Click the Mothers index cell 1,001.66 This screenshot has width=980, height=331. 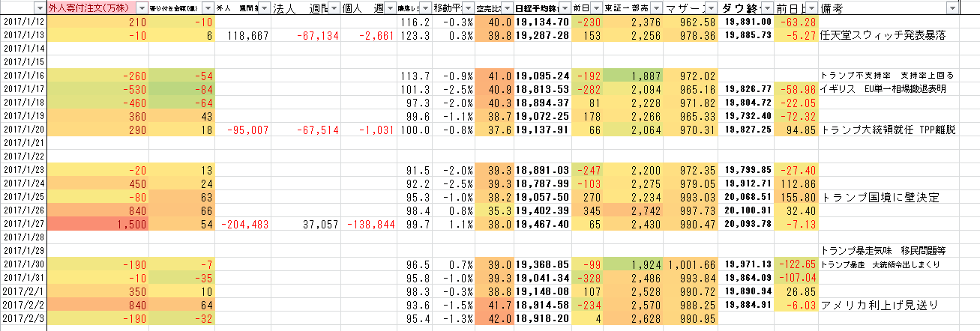point(691,265)
